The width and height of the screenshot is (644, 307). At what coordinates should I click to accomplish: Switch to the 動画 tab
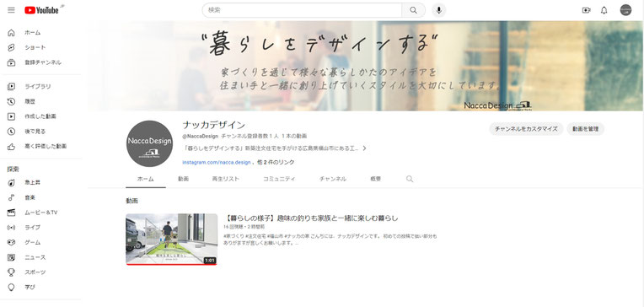(x=183, y=179)
